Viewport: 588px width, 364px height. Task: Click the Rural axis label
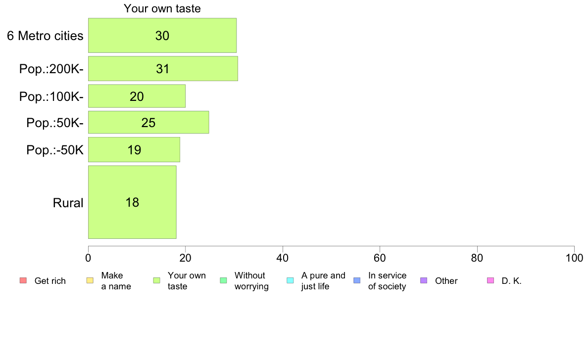68,203
